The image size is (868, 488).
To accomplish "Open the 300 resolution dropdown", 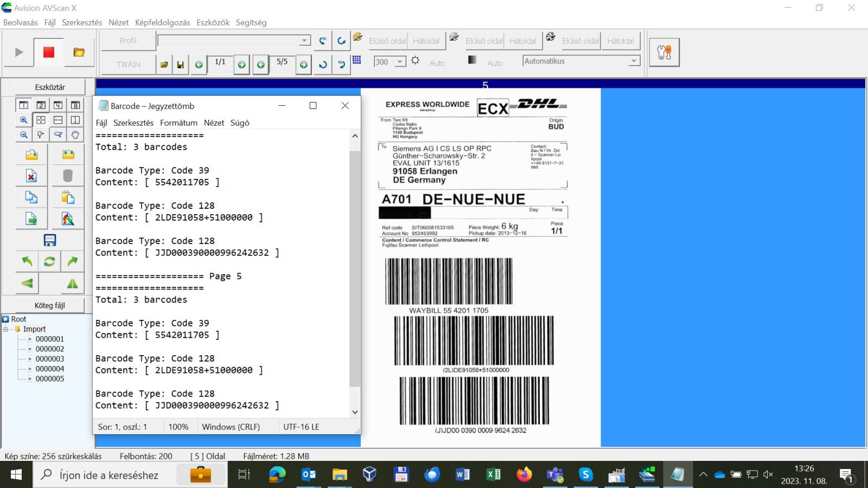I will [x=400, y=62].
